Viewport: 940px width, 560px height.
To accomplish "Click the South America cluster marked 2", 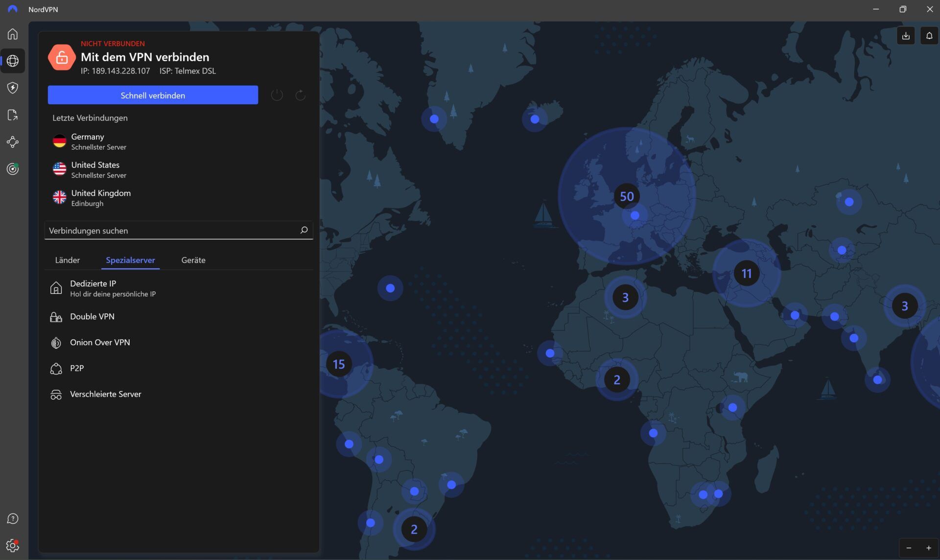I will tap(414, 529).
